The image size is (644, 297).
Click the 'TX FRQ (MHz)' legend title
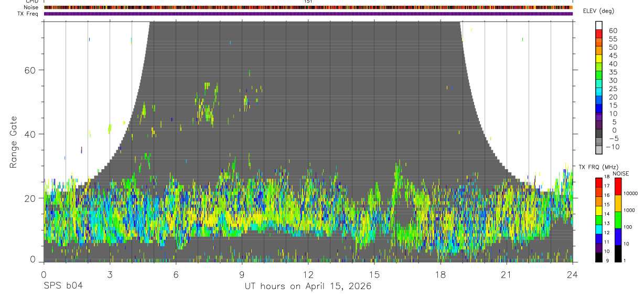599,167
